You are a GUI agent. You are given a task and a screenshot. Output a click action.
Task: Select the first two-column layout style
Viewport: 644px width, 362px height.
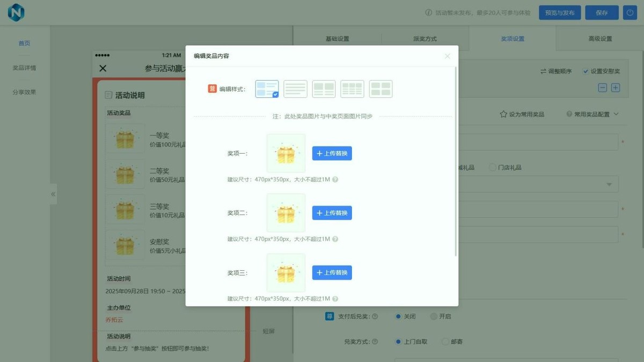324,89
